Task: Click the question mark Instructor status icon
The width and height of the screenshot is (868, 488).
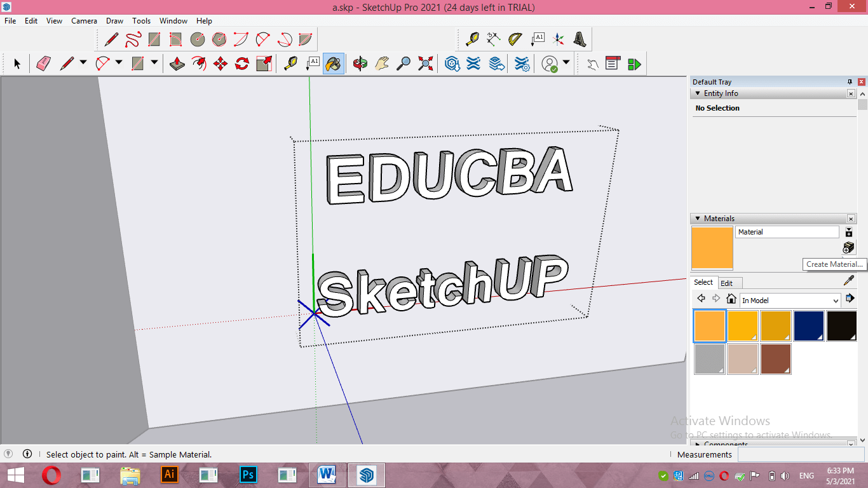Action: point(9,454)
